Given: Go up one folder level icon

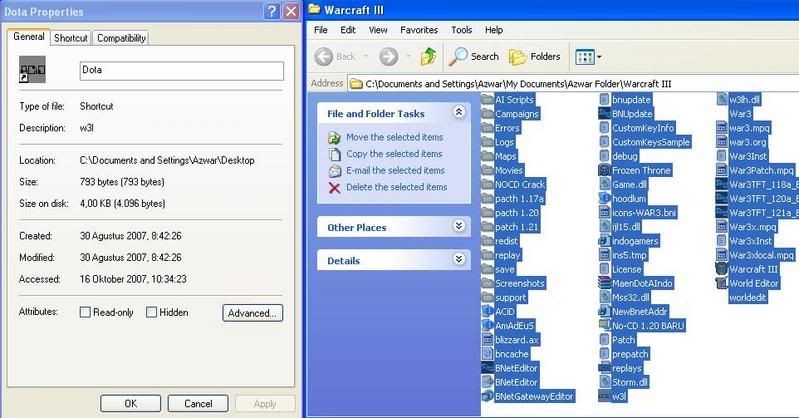Looking at the screenshot, I should pyautogui.click(x=429, y=57).
